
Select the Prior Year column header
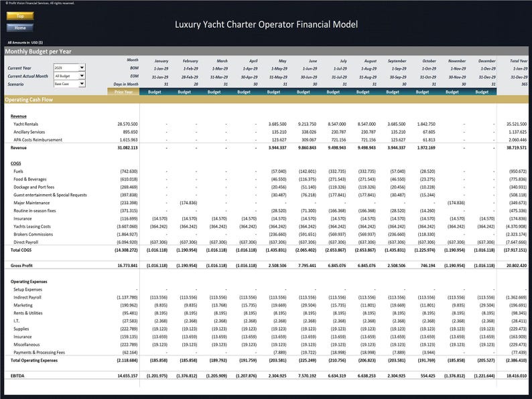(x=123, y=92)
